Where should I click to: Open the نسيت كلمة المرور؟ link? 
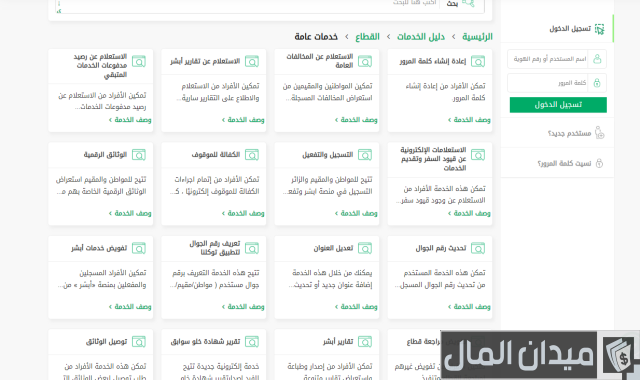[564, 164]
